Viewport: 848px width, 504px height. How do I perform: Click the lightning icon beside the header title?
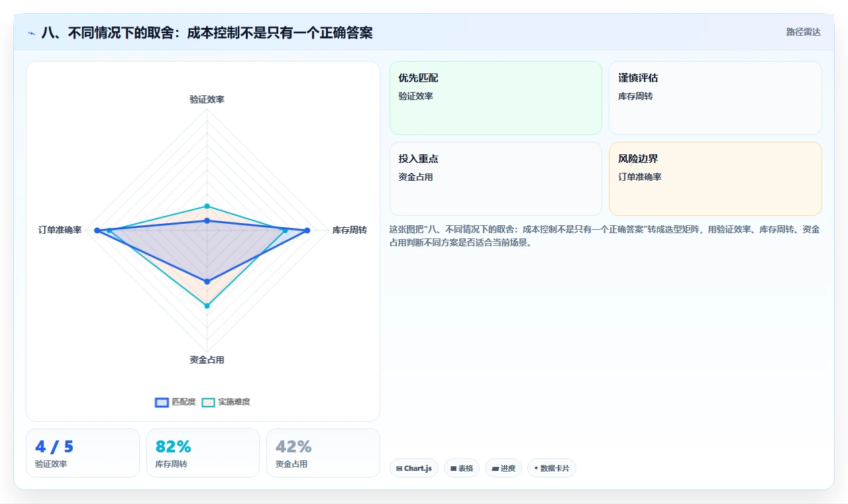[31, 32]
